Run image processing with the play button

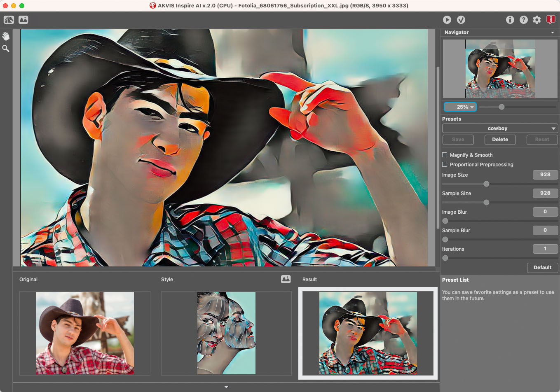click(x=447, y=20)
